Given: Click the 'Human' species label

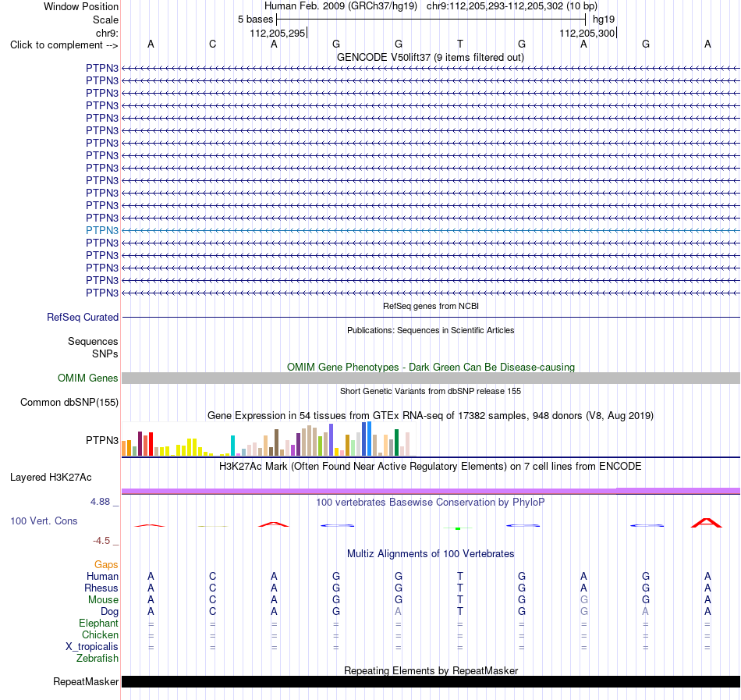Looking at the screenshot, I should (102, 576).
